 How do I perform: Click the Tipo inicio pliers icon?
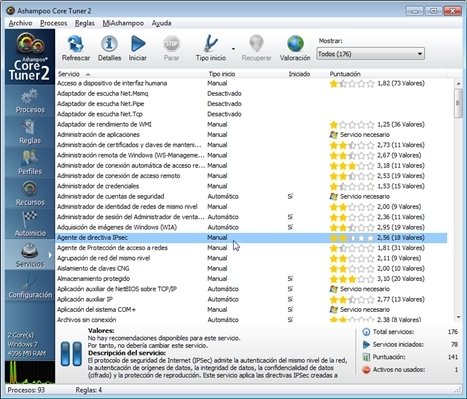pos(211,44)
